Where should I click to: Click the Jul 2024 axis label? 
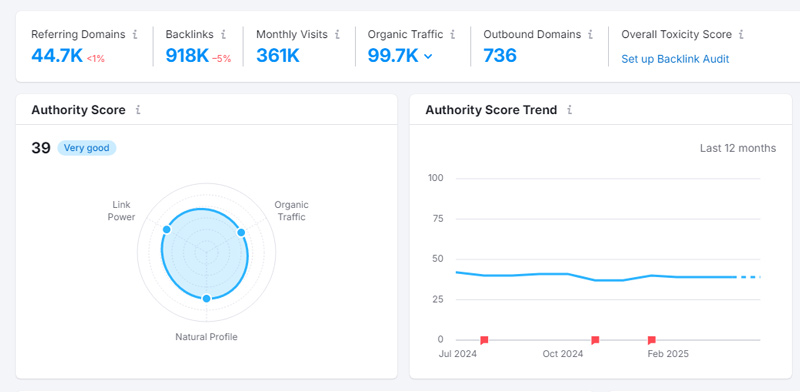[458, 354]
